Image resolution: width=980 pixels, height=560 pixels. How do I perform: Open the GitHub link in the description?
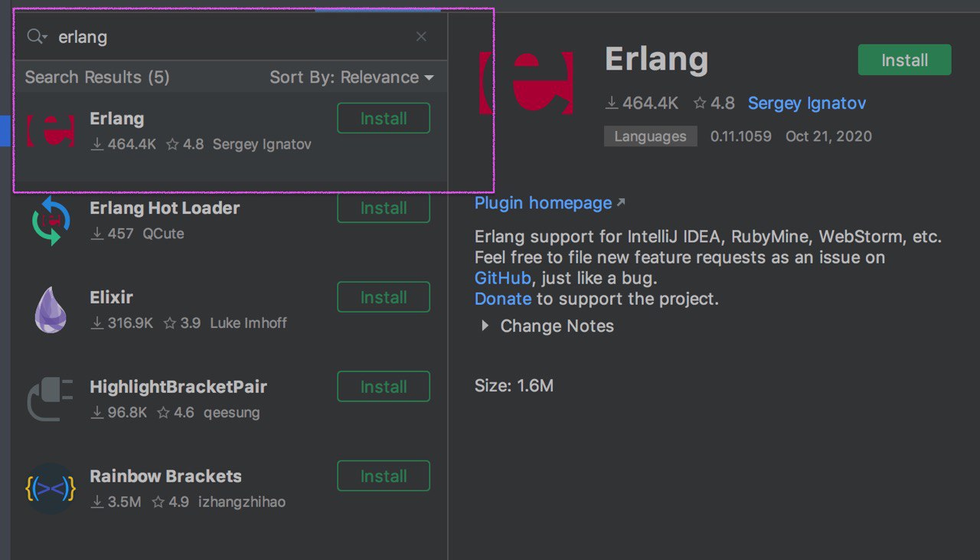pos(502,278)
